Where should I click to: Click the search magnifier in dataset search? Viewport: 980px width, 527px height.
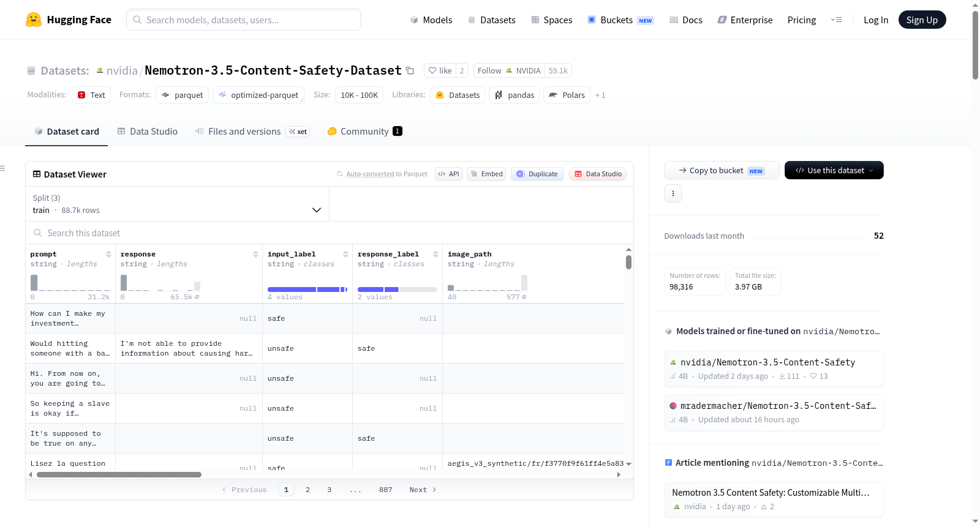click(38, 233)
